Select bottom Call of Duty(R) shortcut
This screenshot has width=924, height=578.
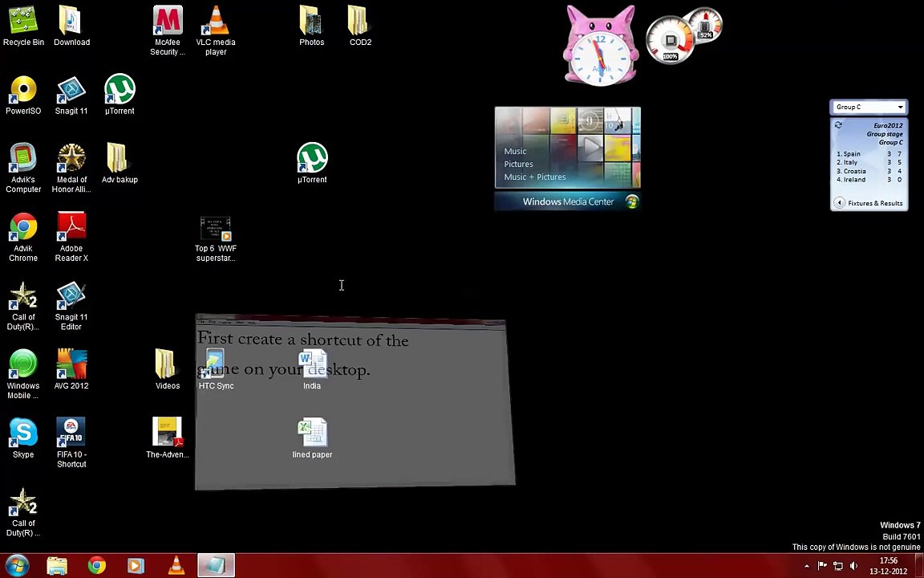click(23, 512)
